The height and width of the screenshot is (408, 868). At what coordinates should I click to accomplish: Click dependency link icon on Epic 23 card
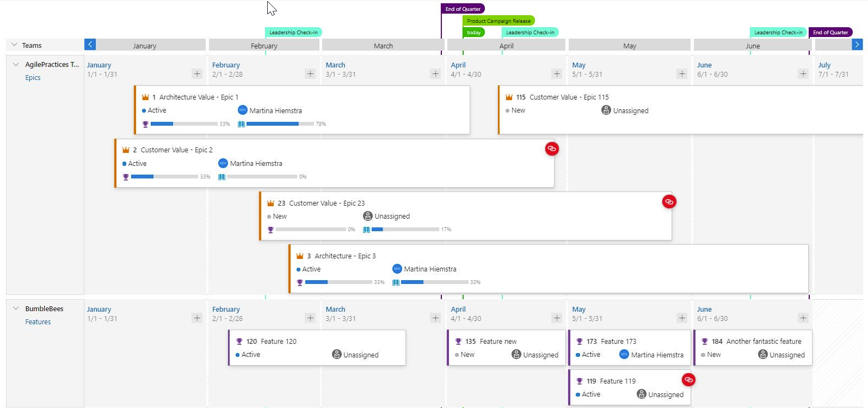[669, 202]
